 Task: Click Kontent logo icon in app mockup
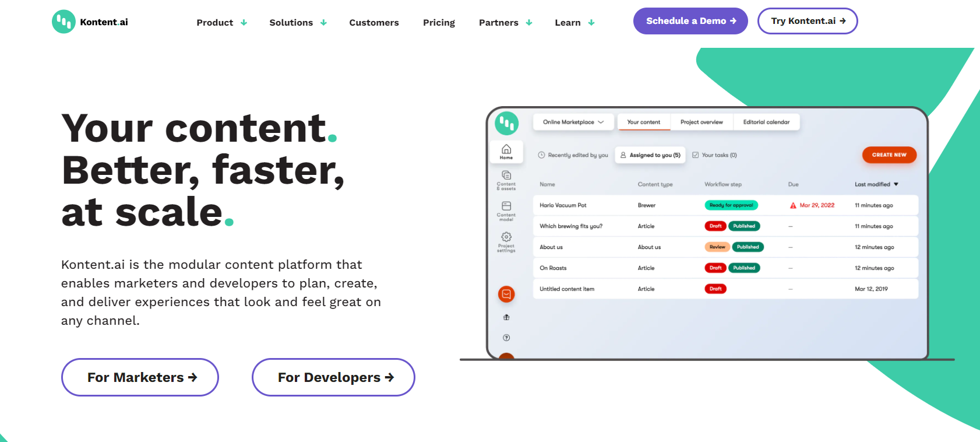506,123
